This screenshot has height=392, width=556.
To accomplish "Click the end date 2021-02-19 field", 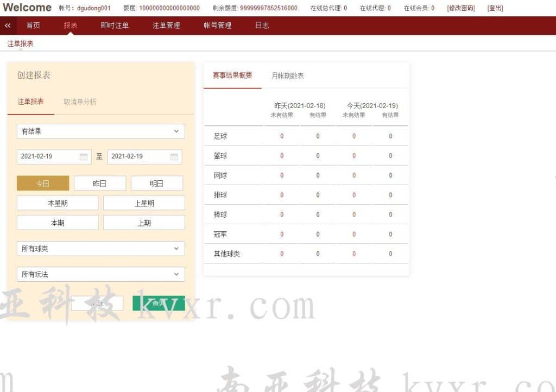I will [144, 157].
